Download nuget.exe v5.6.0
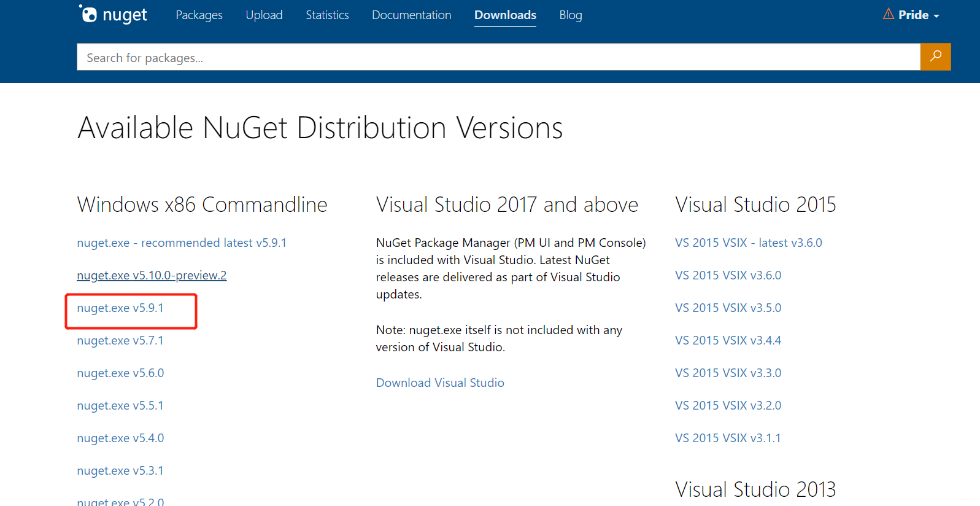The height and width of the screenshot is (506, 980). coord(120,373)
